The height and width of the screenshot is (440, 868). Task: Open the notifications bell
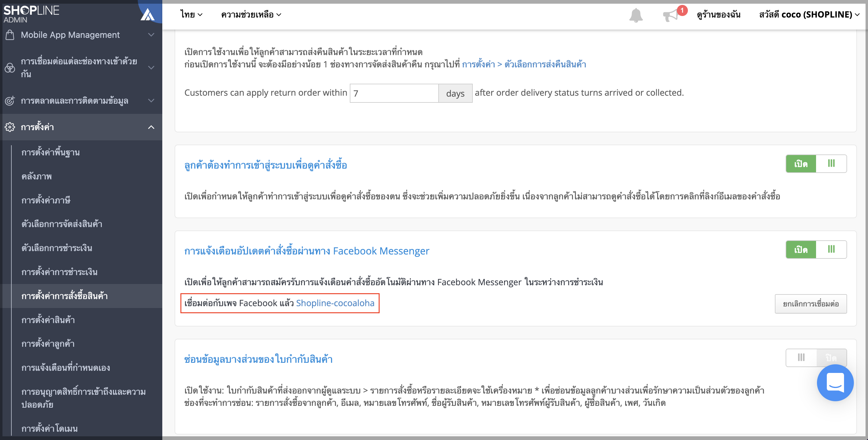tap(636, 15)
